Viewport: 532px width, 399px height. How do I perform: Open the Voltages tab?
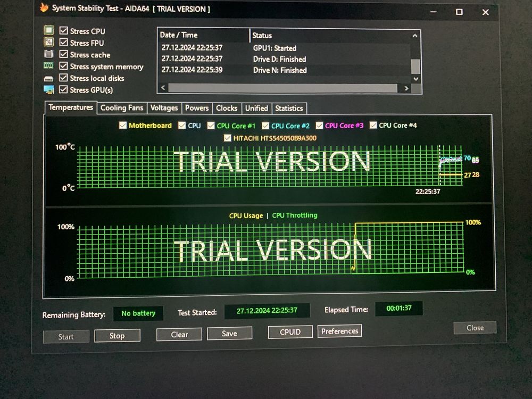pyautogui.click(x=164, y=108)
